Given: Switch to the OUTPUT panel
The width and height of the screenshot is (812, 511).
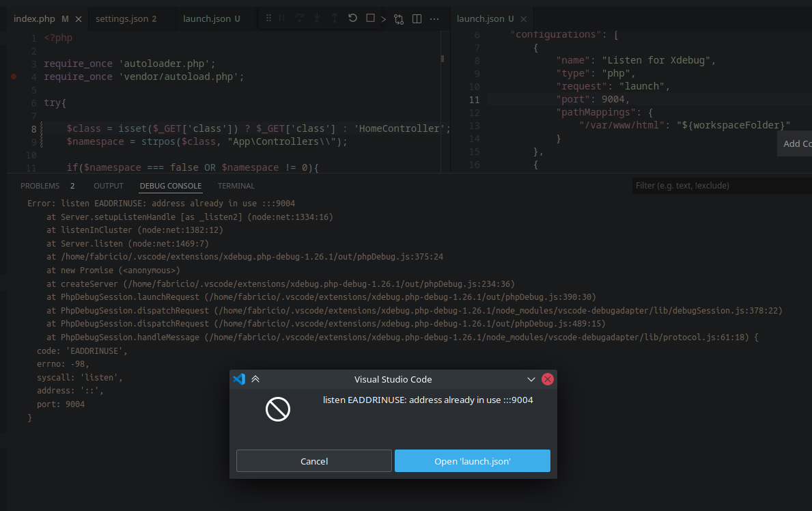Looking at the screenshot, I should (108, 185).
